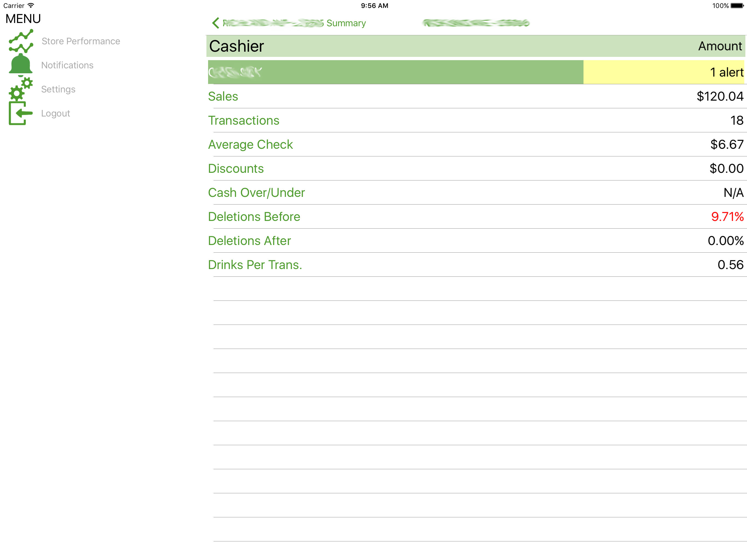Click the Cashier column header
Screen dimensions: 747x560
pos(237,46)
